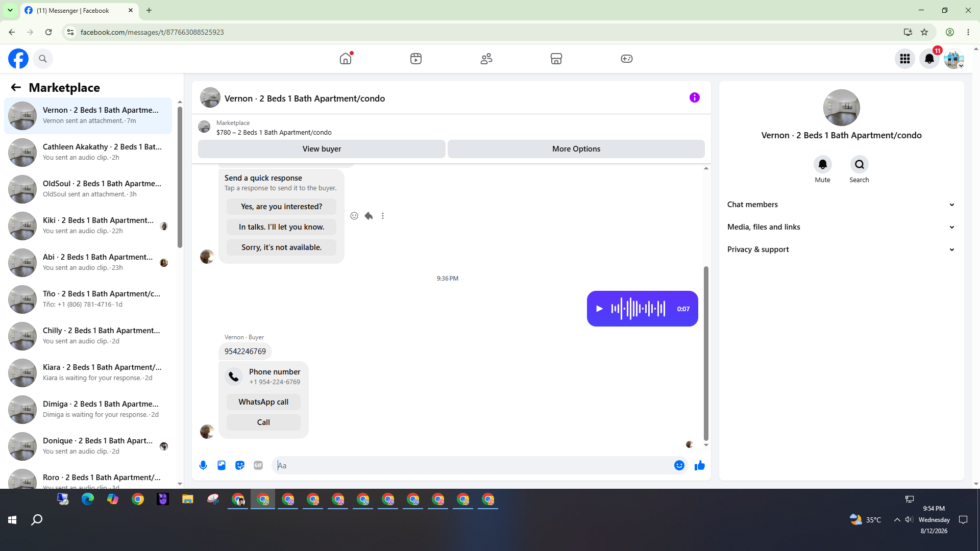Open Microsoft Edge from the taskbar
The width and height of the screenshot is (980, 551).
(x=88, y=499)
